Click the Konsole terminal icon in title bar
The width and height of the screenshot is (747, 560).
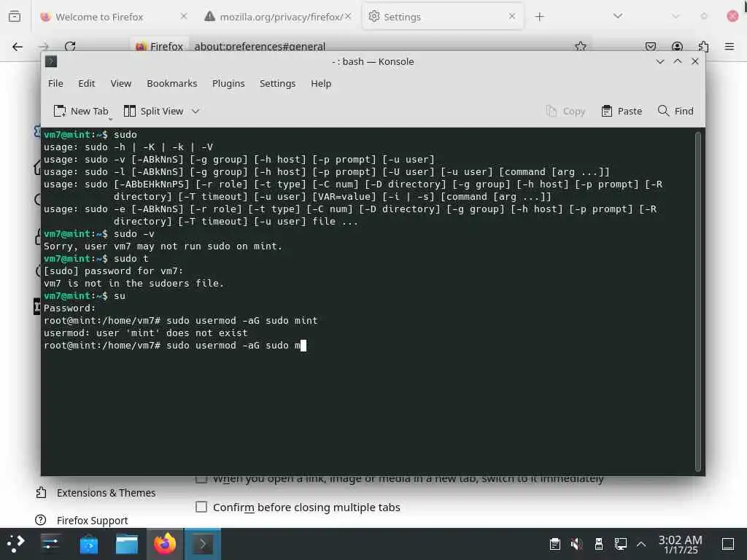(x=51, y=61)
